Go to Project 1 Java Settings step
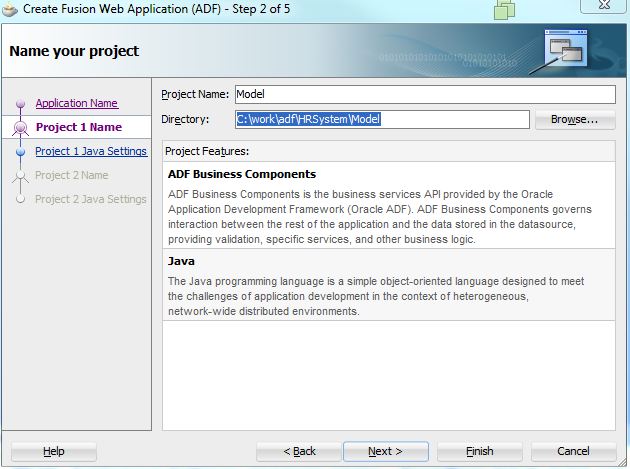Viewport: 630px width, 469px height. pos(91,151)
